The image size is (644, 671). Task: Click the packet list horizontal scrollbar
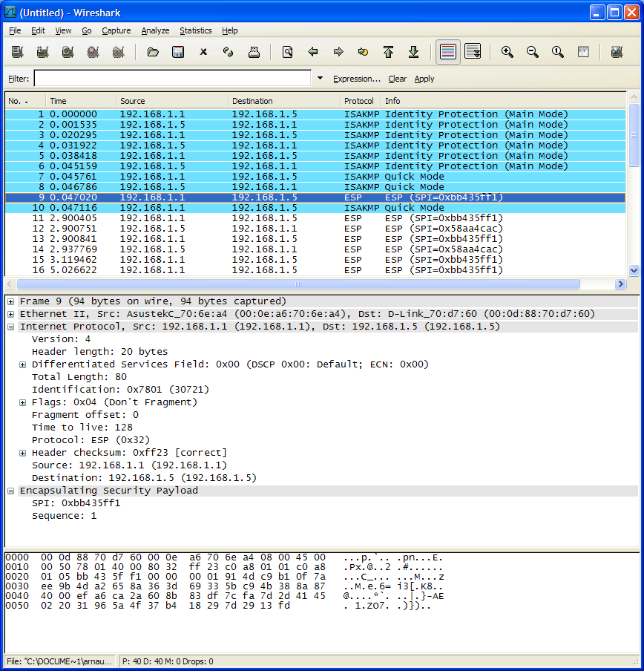[298, 284]
